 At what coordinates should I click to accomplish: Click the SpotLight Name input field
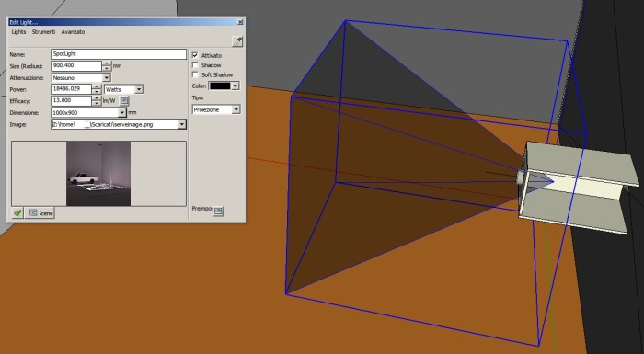tap(119, 54)
